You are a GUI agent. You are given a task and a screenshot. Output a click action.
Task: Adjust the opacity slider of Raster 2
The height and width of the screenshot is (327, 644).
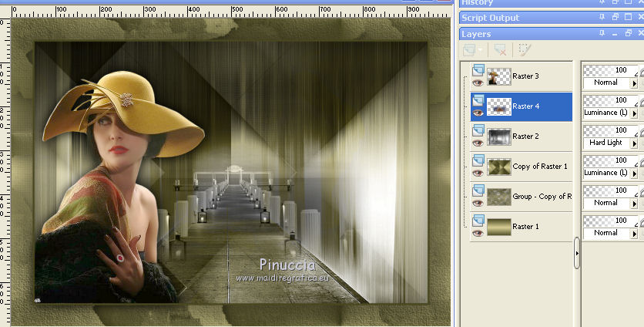610,130
